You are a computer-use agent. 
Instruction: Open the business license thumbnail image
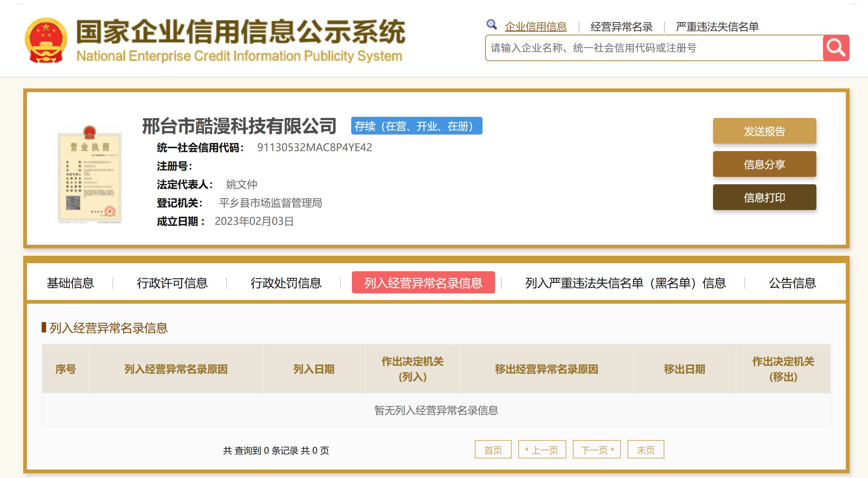click(90, 174)
